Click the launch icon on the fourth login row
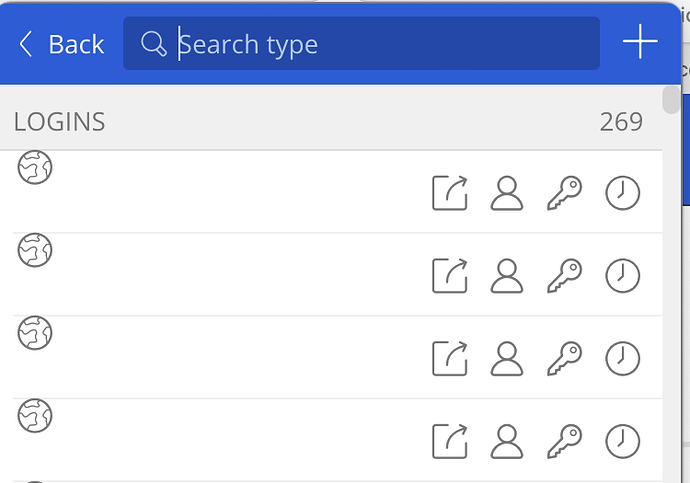Viewport: 690px width, 483px height. 450,441
